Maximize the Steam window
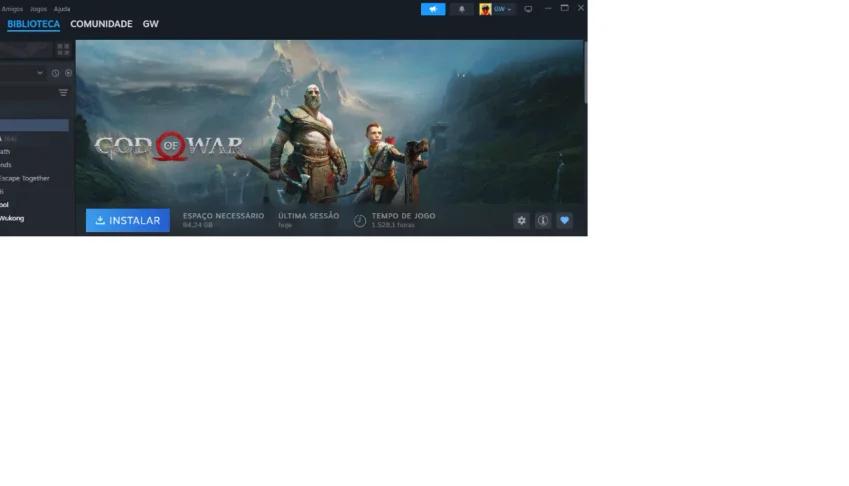 [x=564, y=8]
